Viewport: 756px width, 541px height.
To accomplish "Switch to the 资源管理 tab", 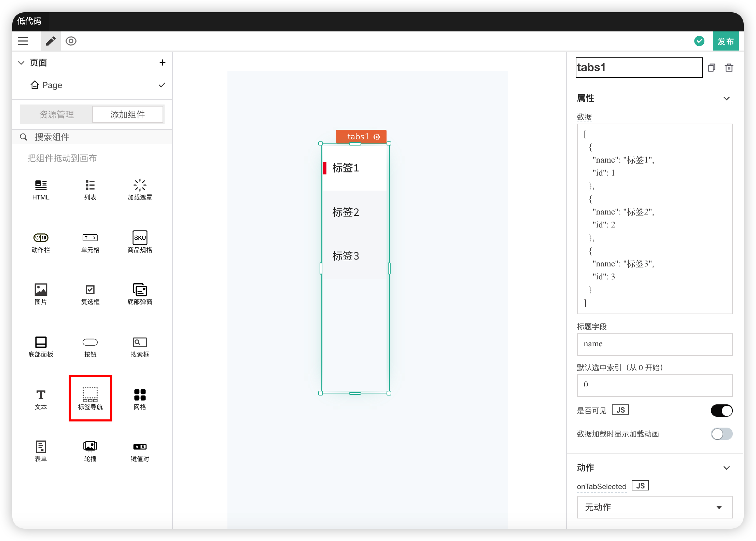I will tap(56, 114).
